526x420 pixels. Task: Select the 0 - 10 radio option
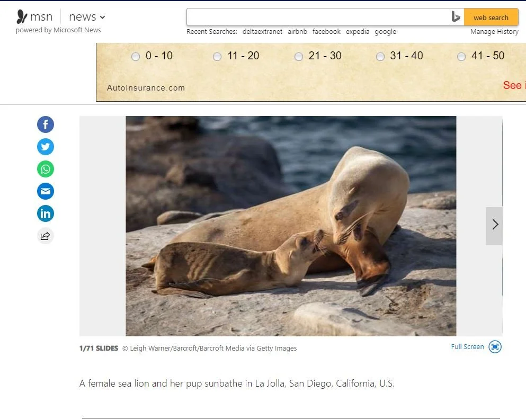(x=136, y=56)
